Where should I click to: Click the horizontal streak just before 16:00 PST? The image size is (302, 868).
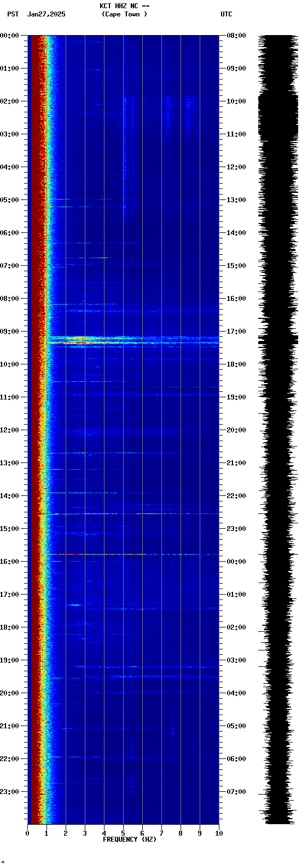133,554
